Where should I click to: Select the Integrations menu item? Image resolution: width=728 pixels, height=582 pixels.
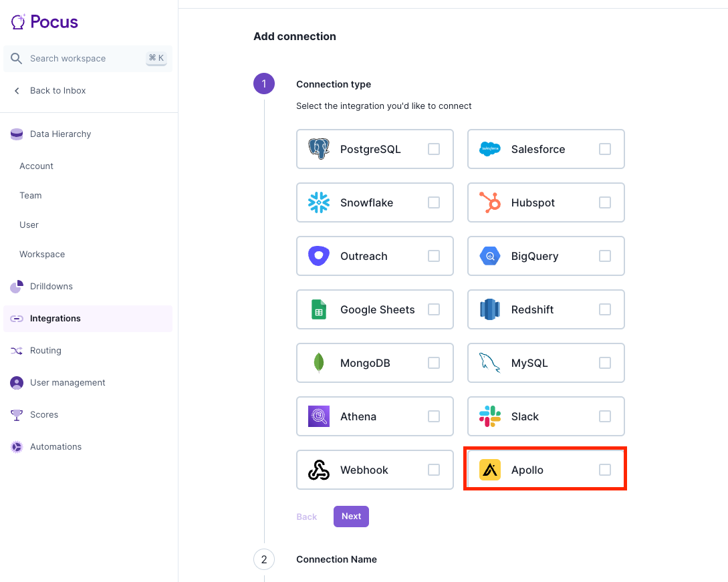[x=88, y=318]
